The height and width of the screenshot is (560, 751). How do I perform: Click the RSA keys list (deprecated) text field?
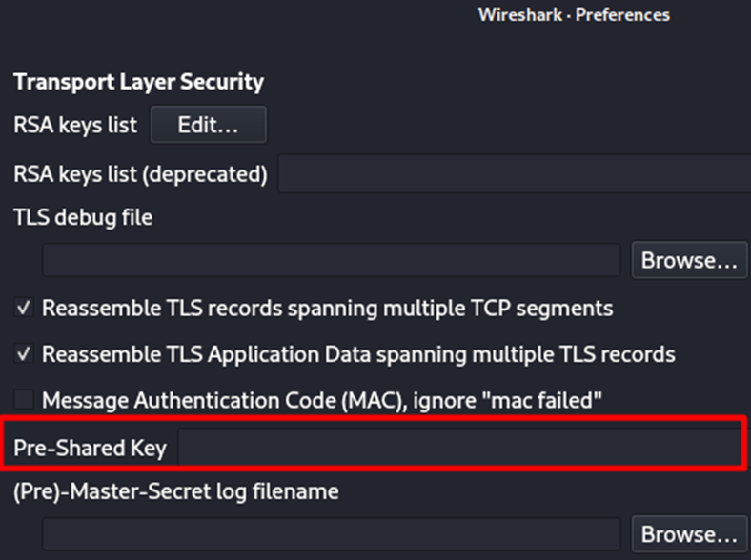[513, 174]
